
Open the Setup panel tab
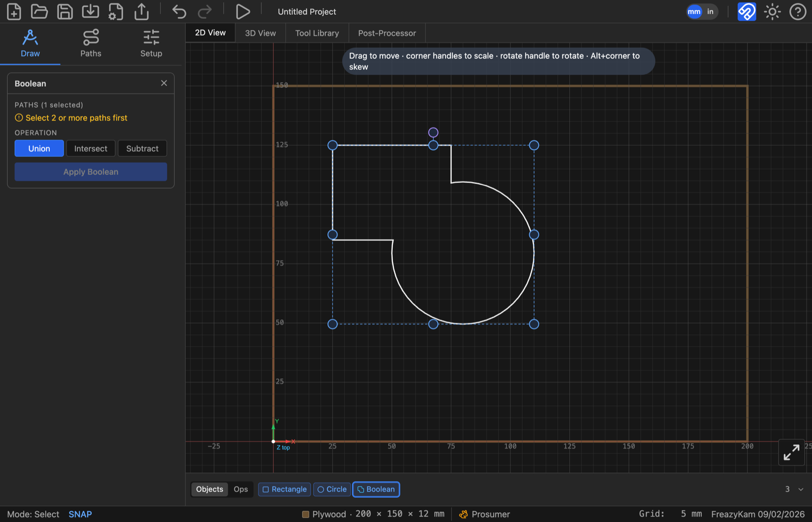point(151,44)
